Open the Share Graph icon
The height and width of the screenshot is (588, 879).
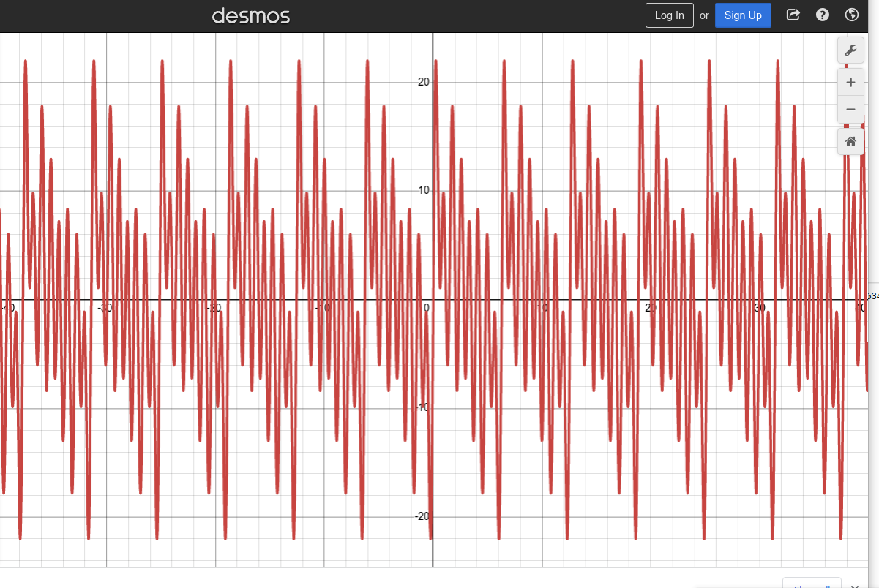click(x=793, y=15)
